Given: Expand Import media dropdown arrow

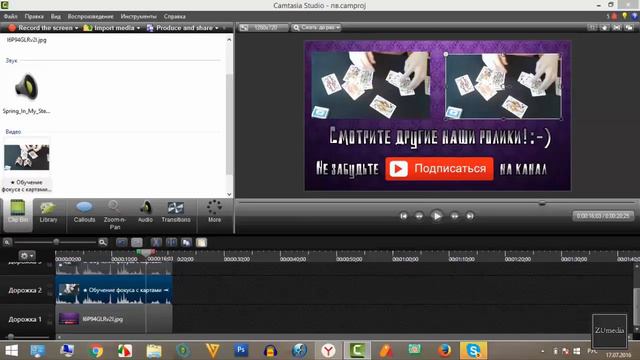Looking at the screenshot, I should [138, 28].
